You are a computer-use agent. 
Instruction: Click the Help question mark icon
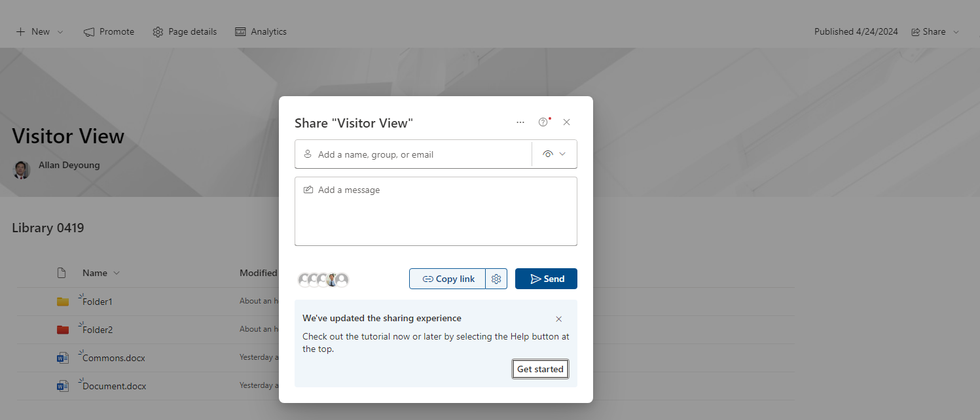(543, 122)
